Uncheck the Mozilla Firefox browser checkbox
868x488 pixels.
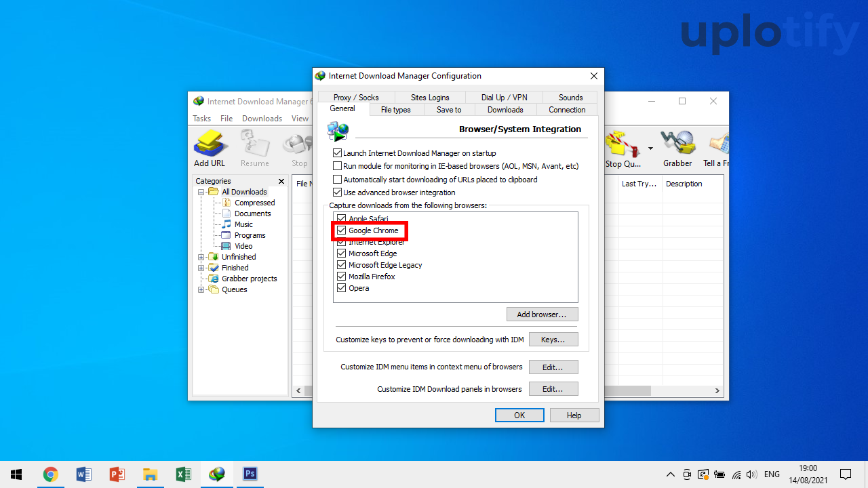[342, 277]
